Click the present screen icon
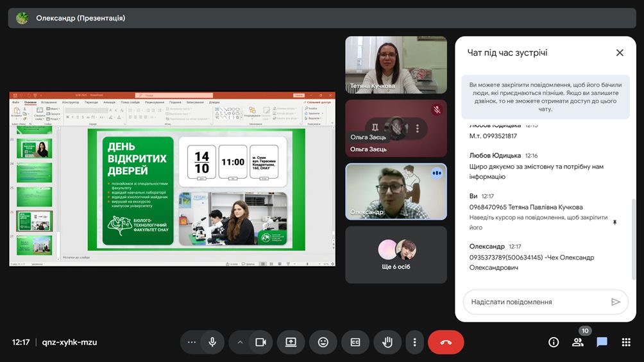This screenshot has height=362, width=644. pyautogui.click(x=291, y=342)
